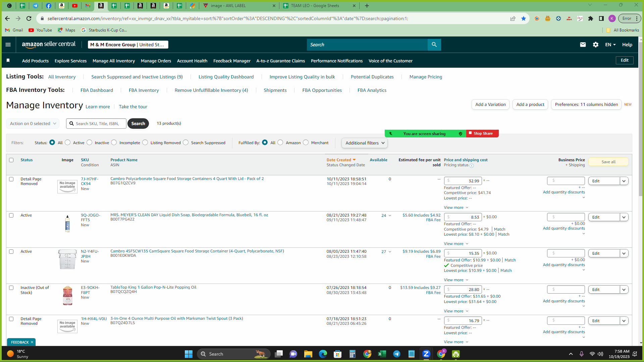Tick the select-all checkbox in table header

point(11,160)
